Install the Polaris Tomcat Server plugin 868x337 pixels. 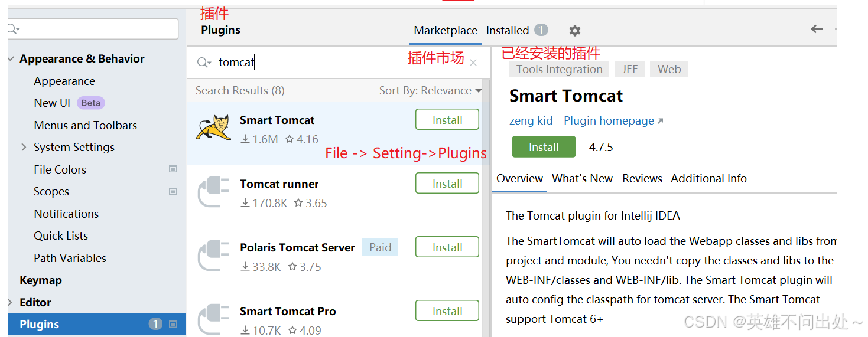[447, 247]
